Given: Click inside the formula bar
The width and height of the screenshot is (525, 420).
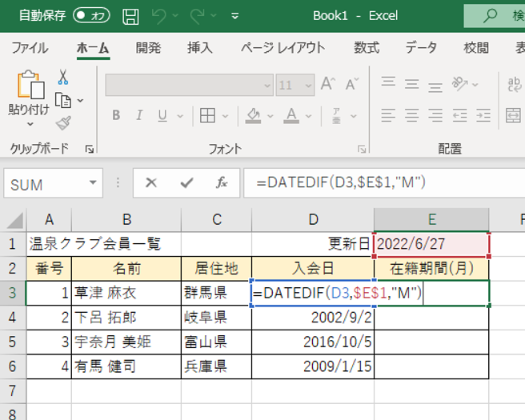Looking at the screenshot, I should [x=384, y=182].
